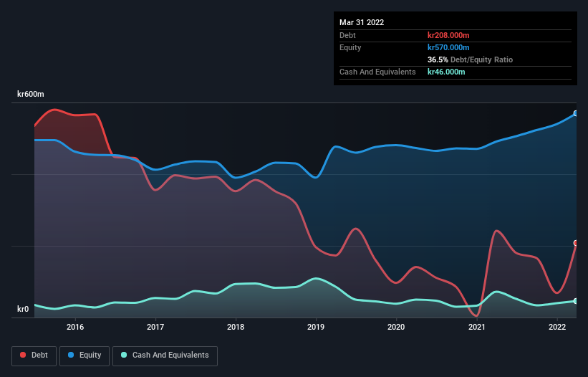Toggle the Equity series legend button
The height and width of the screenshot is (377, 588).
(x=85, y=355)
